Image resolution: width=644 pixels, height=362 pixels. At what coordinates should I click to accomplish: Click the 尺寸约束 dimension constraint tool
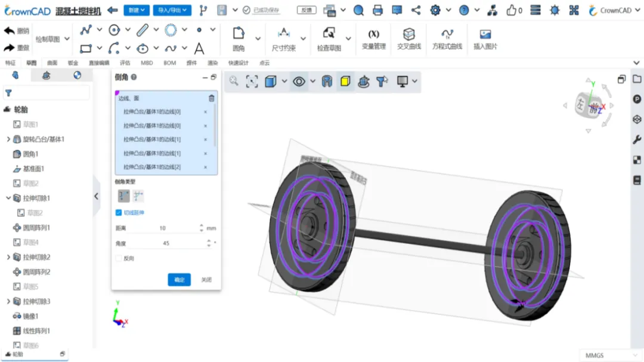[x=284, y=39]
